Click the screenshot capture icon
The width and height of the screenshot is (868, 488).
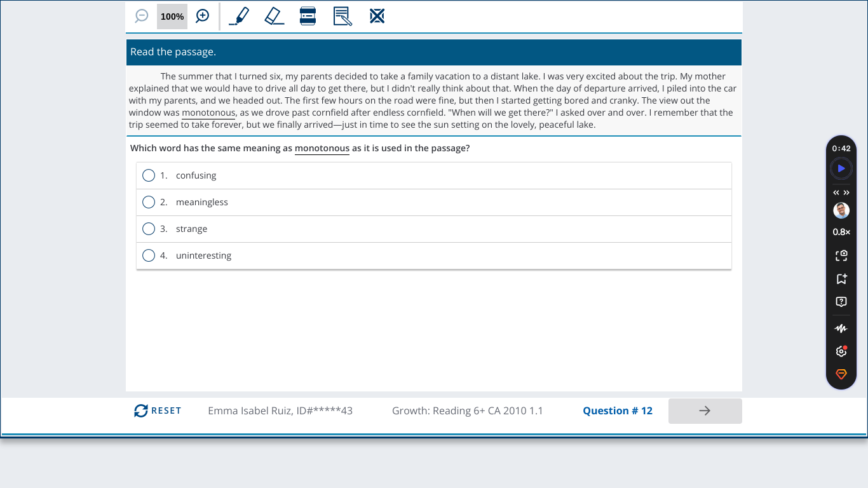click(x=841, y=255)
